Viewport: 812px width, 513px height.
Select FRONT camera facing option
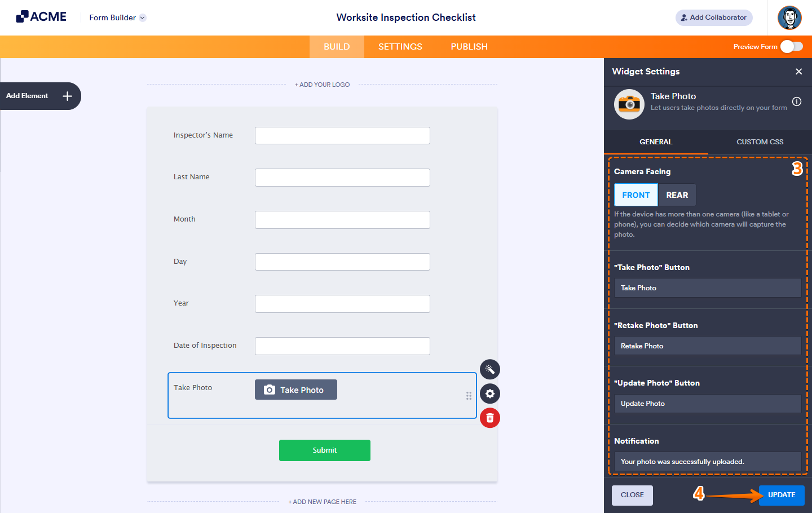point(636,194)
